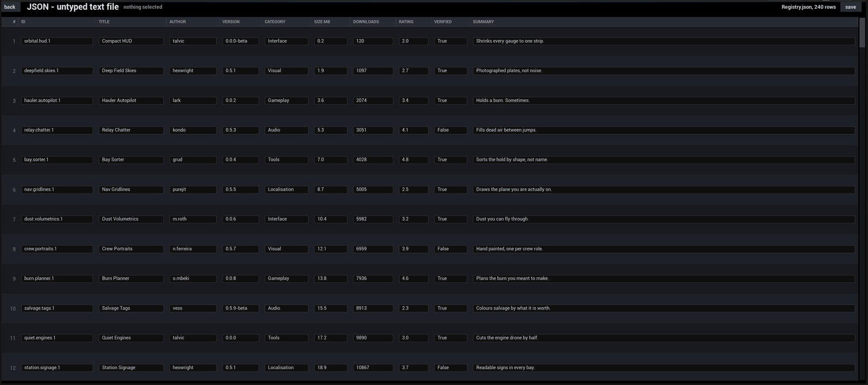The image size is (868, 385).
Task: Edit summary 'Holds a burn. Sometimes.'
Action: click(664, 100)
